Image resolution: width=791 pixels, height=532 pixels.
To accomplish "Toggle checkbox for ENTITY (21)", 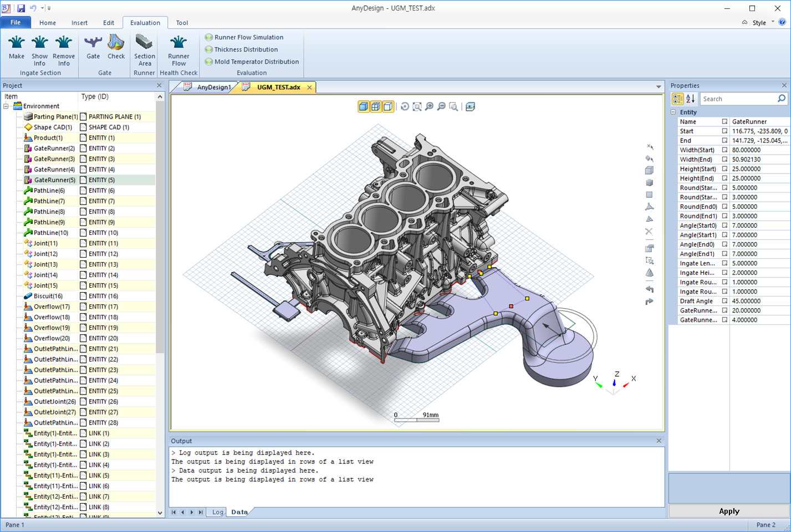I will 83,349.
